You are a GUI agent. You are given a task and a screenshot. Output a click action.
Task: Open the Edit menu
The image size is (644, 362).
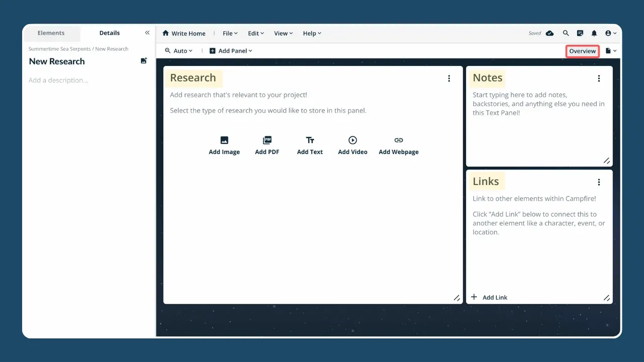[255, 33]
